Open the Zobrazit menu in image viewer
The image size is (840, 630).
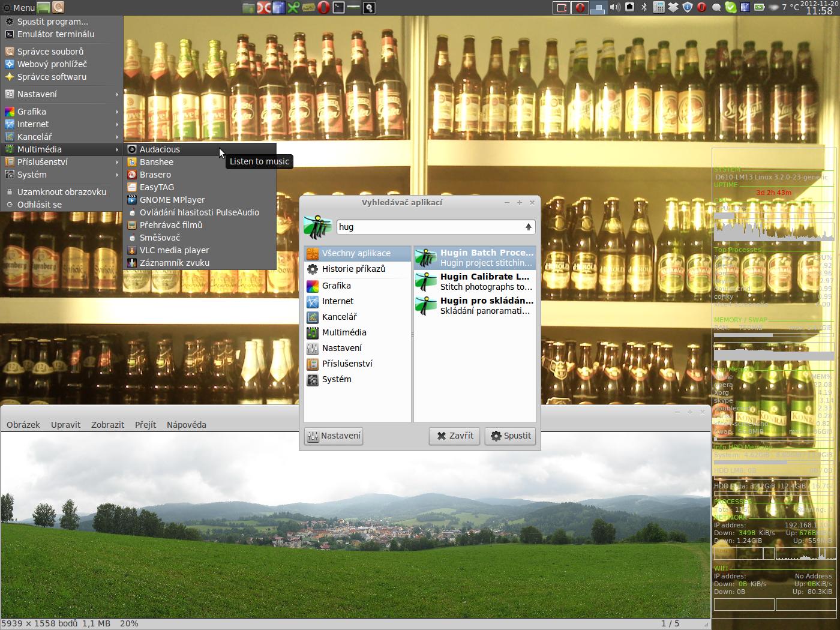[107, 425]
